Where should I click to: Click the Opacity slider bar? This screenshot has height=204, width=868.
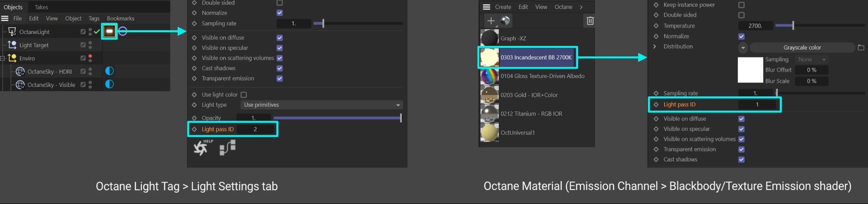(x=337, y=118)
